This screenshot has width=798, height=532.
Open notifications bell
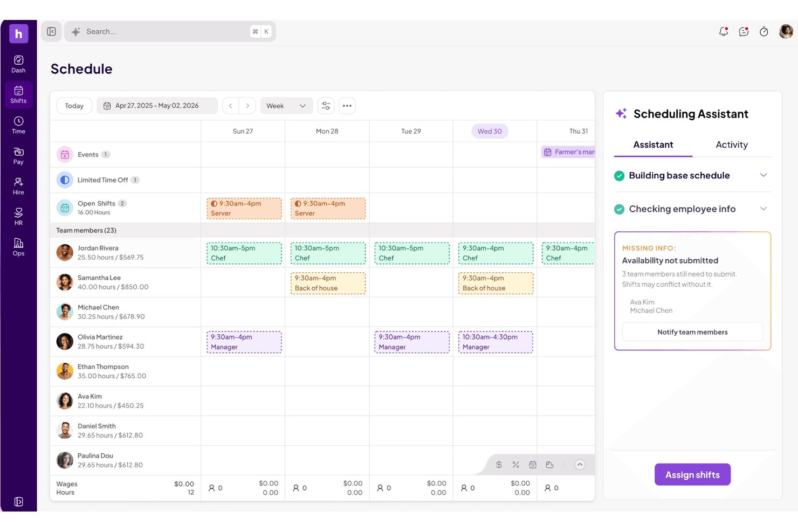click(x=724, y=32)
